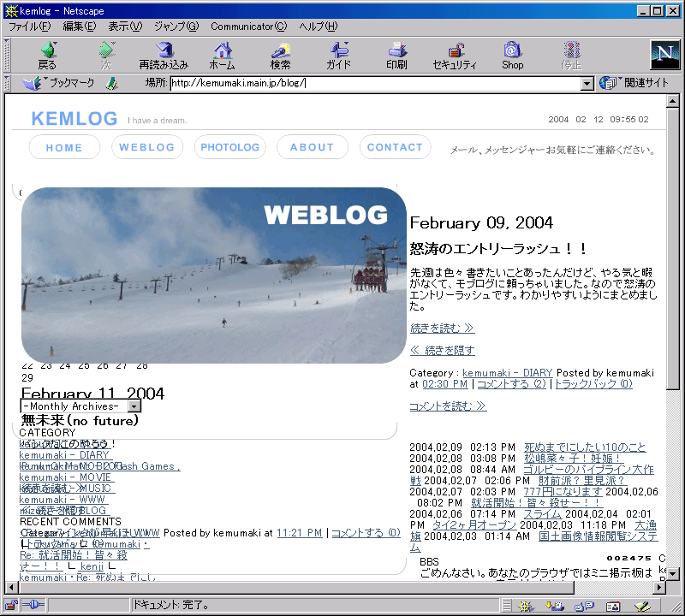Open Navigator from the component bar
Viewport: 685px width, 616px height.
click(x=526, y=606)
